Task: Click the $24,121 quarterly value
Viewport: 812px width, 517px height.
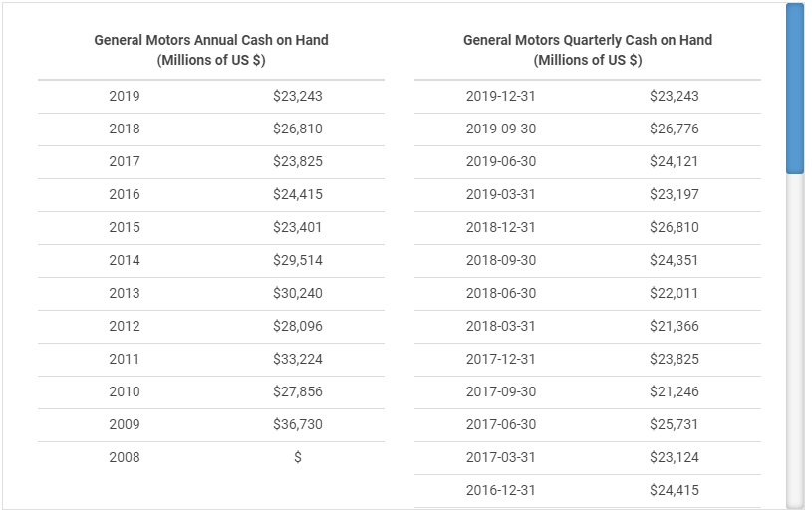Action: coord(675,161)
